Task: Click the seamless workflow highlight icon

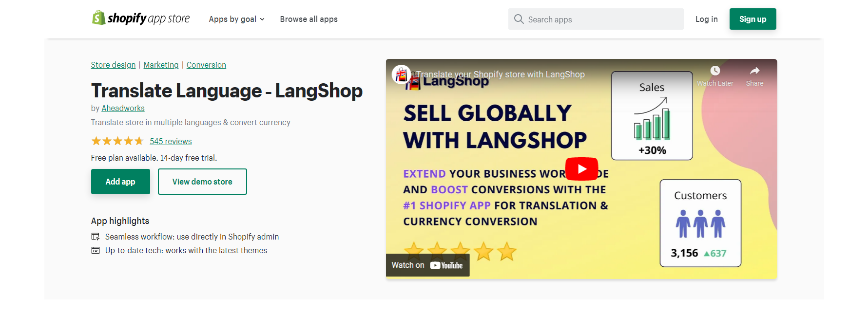Action: point(96,237)
